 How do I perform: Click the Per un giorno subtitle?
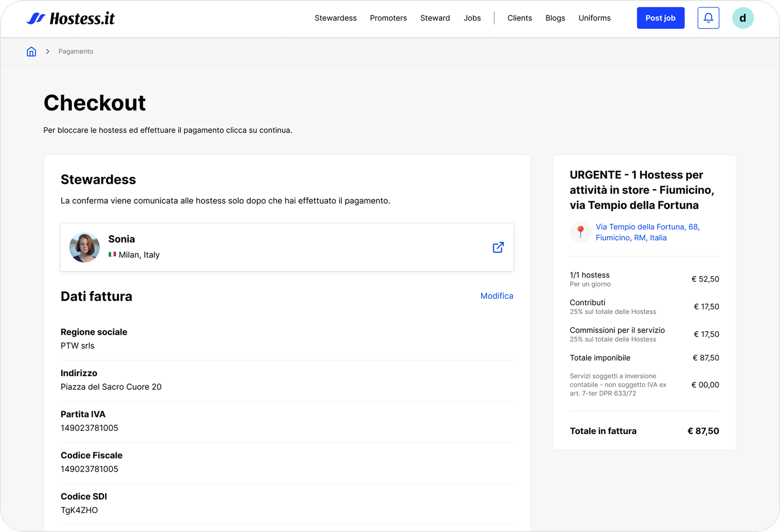coord(590,284)
